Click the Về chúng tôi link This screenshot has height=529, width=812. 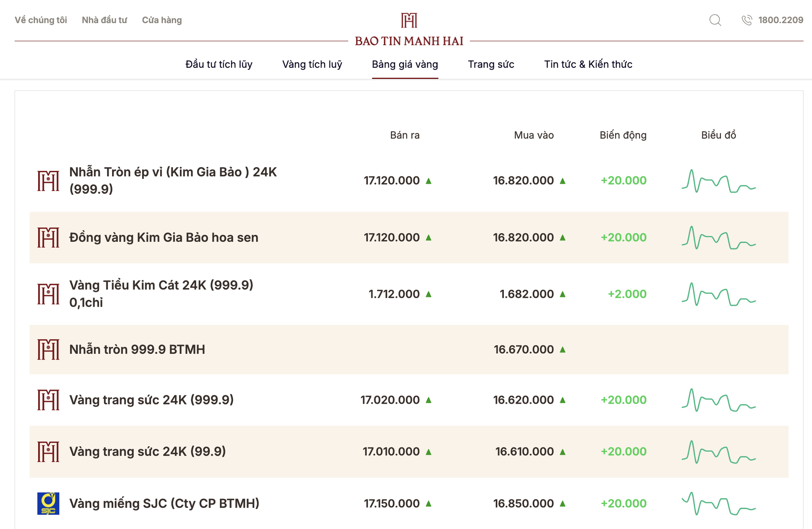click(x=41, y=20)
